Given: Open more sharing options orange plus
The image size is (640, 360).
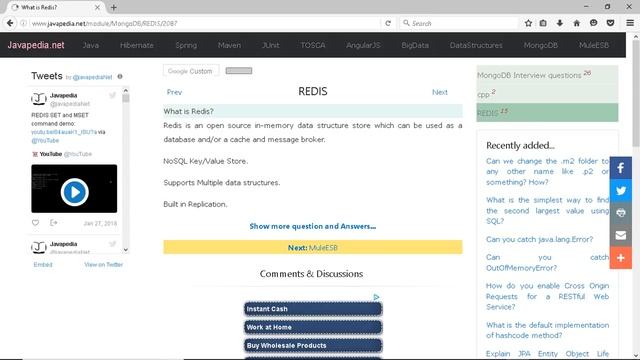Looking at the screenshot, I should click(x=621, y=258).
